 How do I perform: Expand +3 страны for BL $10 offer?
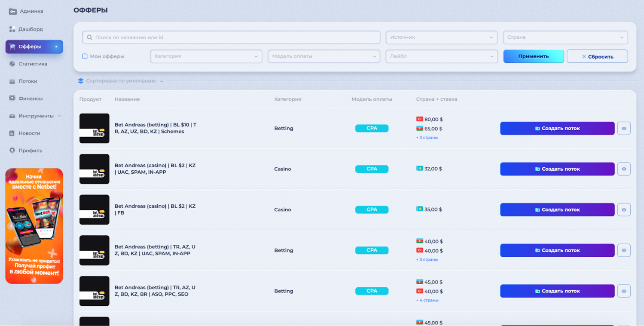click(x=427, y=138)
